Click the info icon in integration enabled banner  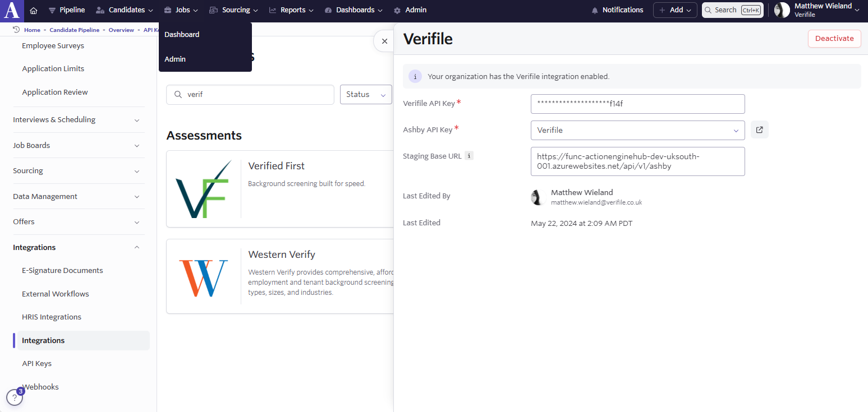pyautogui.click(x=415, y=76)
